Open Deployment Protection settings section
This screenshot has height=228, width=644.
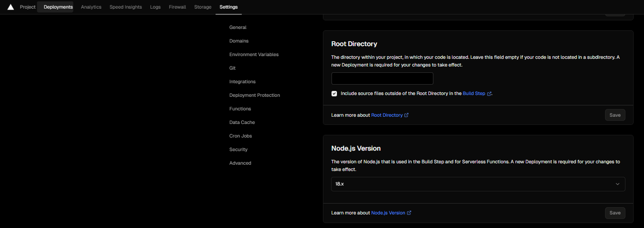pos(255,95)
